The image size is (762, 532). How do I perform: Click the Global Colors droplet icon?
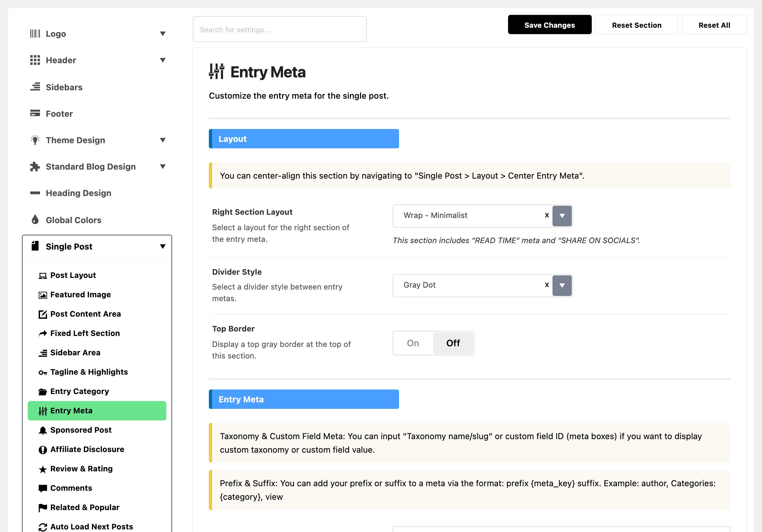coord(35,220)
